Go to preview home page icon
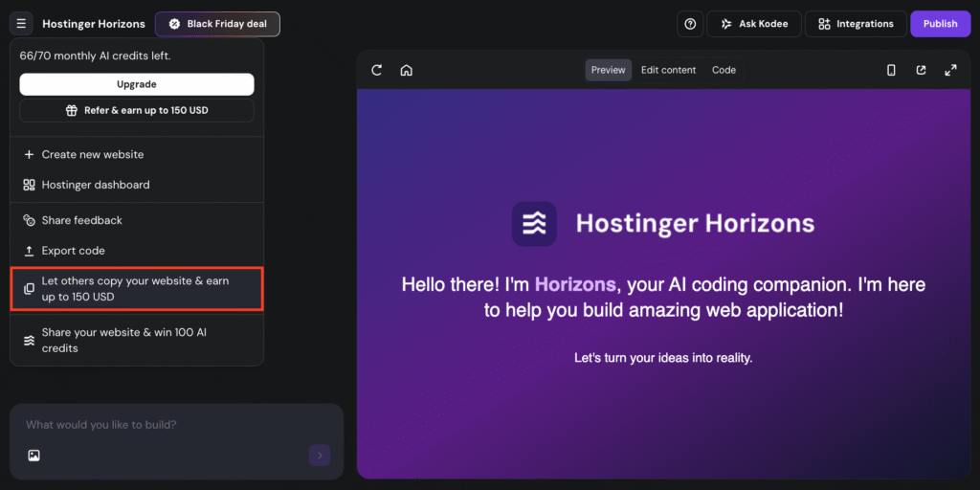Image resolution: width=980 pixels, height=490 pixels. pyautogui.click(x=406, y=70)
